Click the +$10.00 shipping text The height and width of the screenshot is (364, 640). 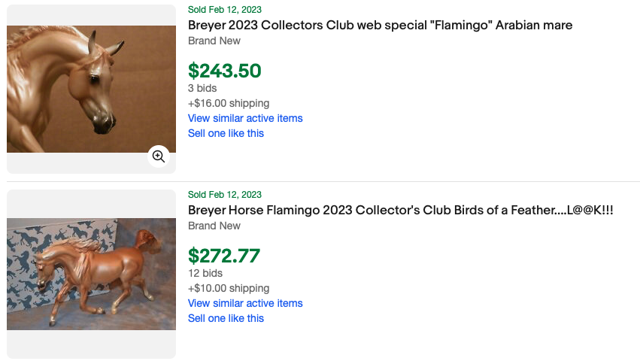(x=229, y=288)
